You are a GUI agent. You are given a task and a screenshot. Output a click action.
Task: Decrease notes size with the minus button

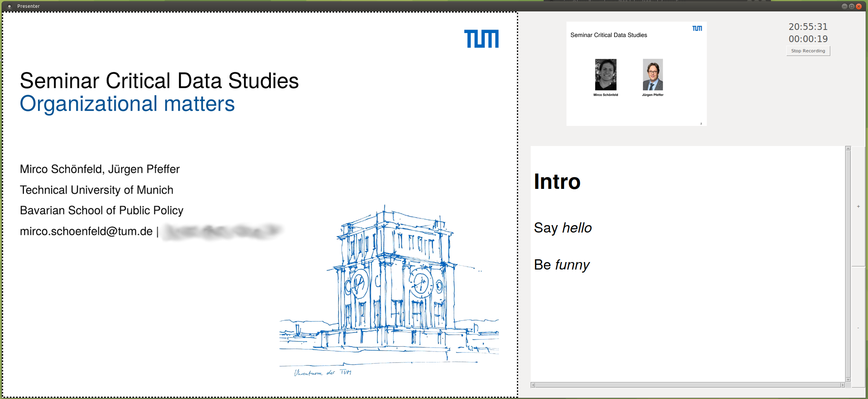[x=858, y=327]
